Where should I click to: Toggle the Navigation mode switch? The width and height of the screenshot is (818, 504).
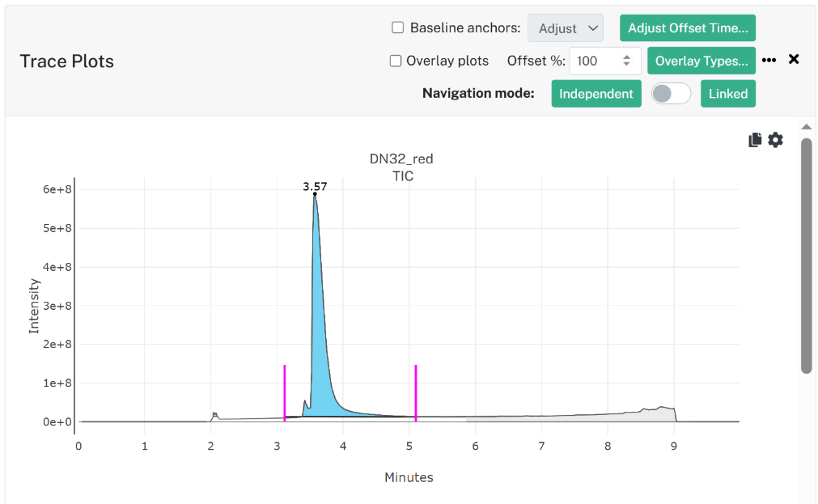point(671,94)
